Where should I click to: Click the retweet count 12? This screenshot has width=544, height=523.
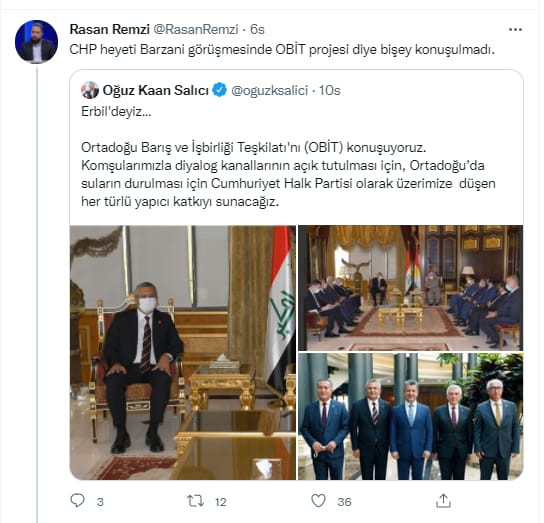(x=221, y=502)
